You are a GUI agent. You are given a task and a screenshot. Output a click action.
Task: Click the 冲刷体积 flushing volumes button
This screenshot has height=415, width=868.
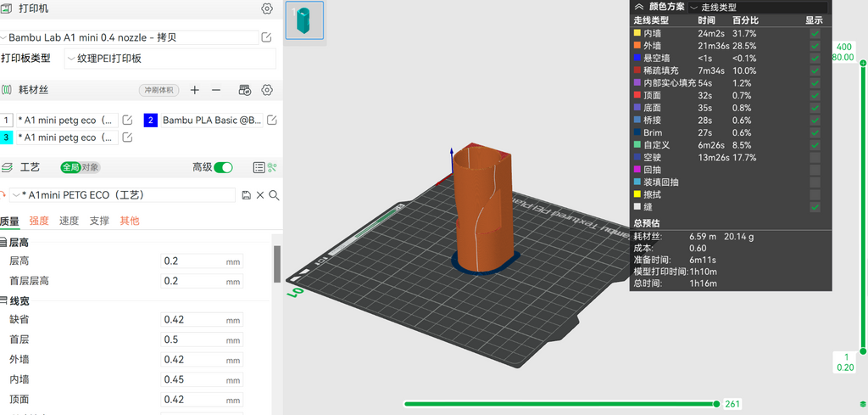(x=159, y=90)
